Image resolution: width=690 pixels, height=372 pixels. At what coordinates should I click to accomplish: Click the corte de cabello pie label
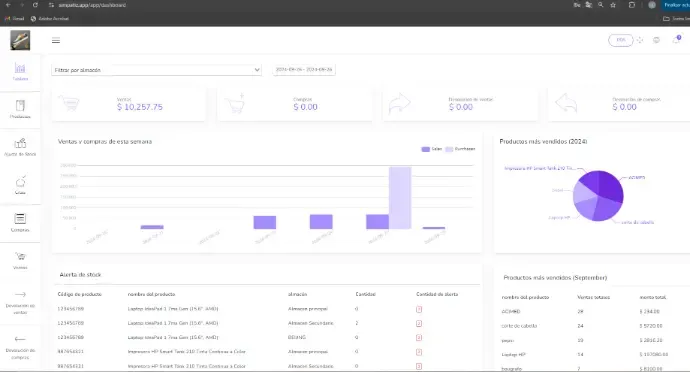coord(637,222)
